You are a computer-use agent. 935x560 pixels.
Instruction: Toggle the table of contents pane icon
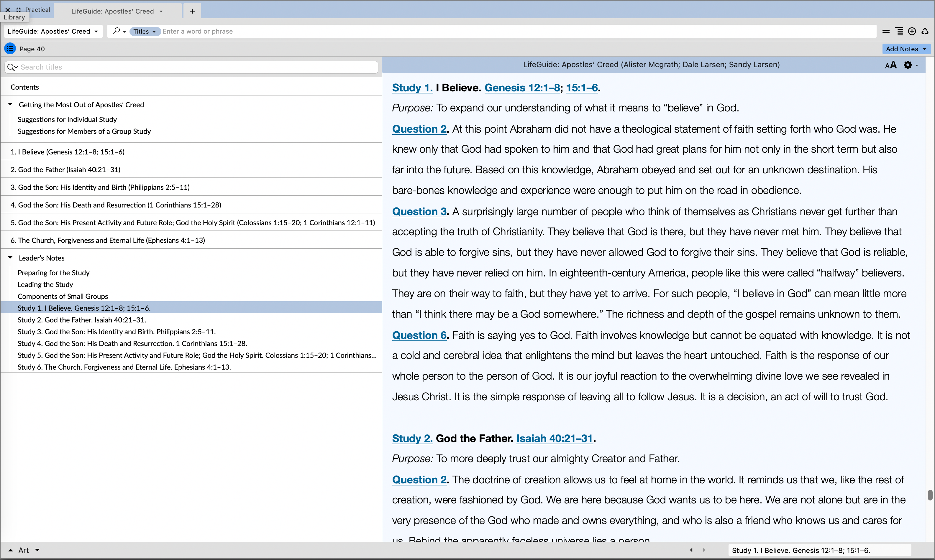10,49
